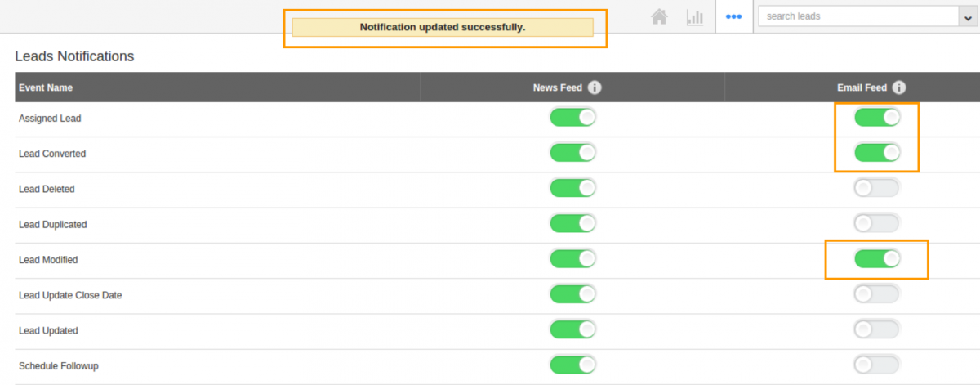
Task: Click the News Feed info icon
Action: coord(595,87)
